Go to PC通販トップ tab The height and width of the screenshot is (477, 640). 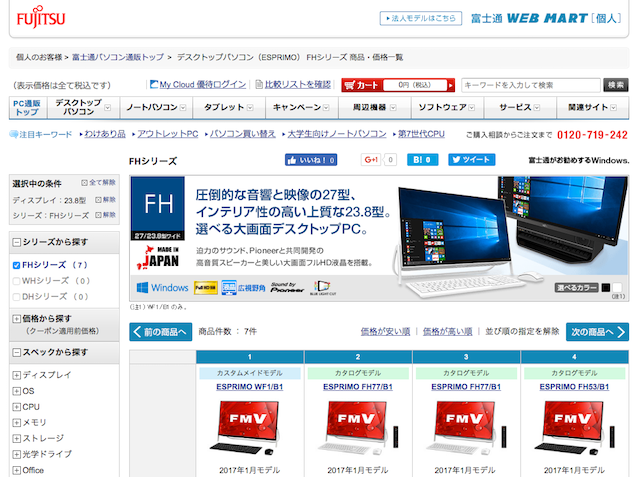tap(28, 107)
